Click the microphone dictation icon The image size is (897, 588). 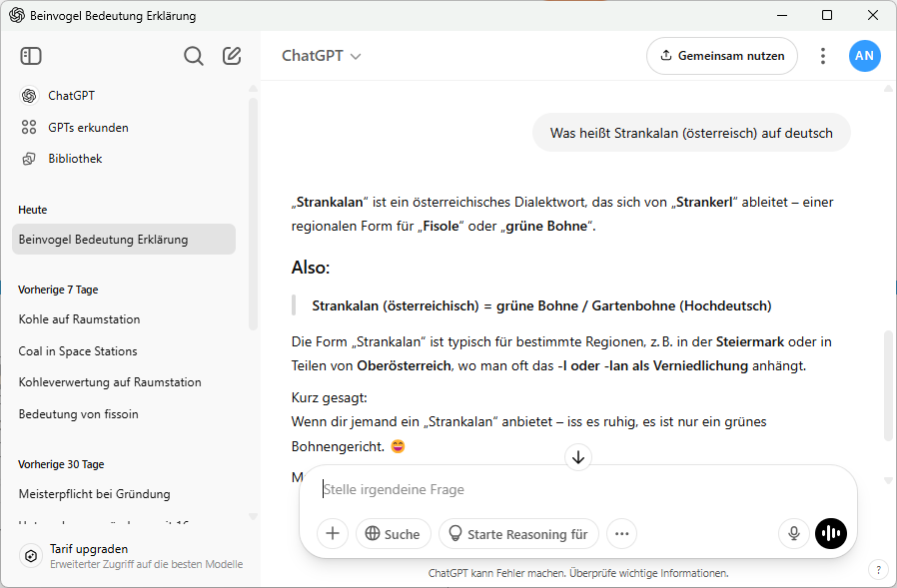794,534
